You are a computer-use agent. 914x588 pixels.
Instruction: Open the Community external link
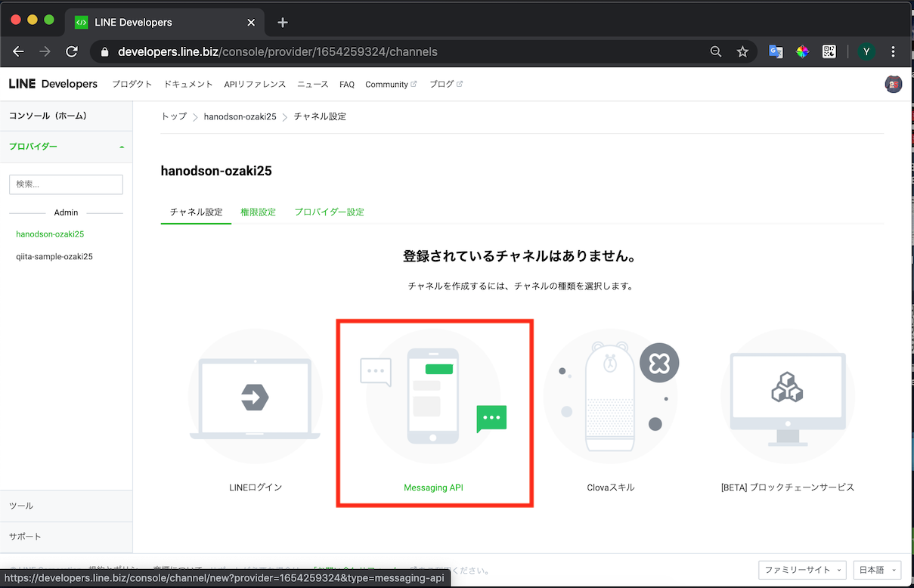click(391, 85)
